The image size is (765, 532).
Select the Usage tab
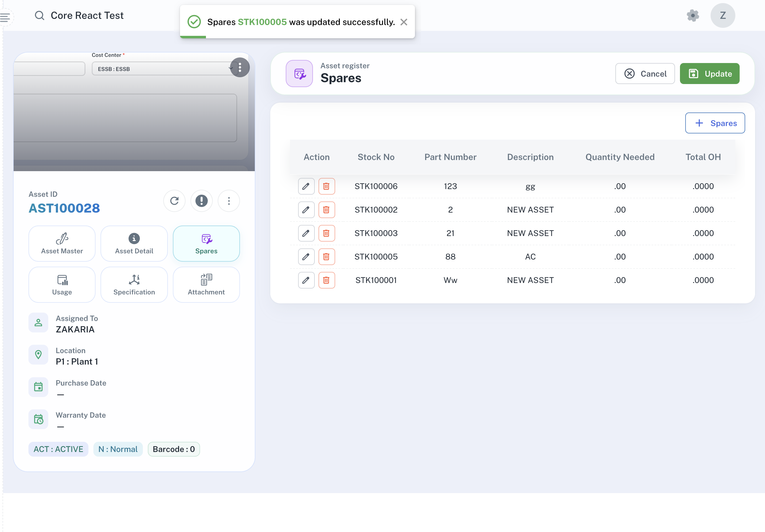[x=62, y=285]
